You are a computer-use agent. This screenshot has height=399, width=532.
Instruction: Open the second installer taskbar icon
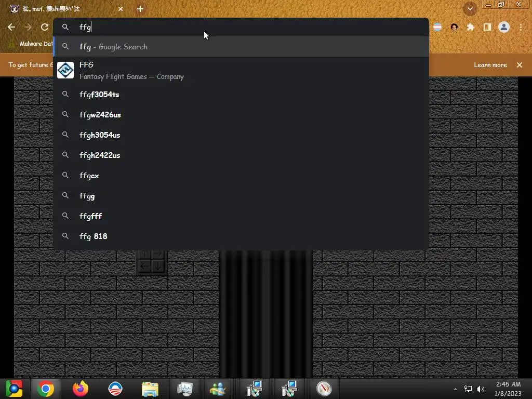point(289,389)
